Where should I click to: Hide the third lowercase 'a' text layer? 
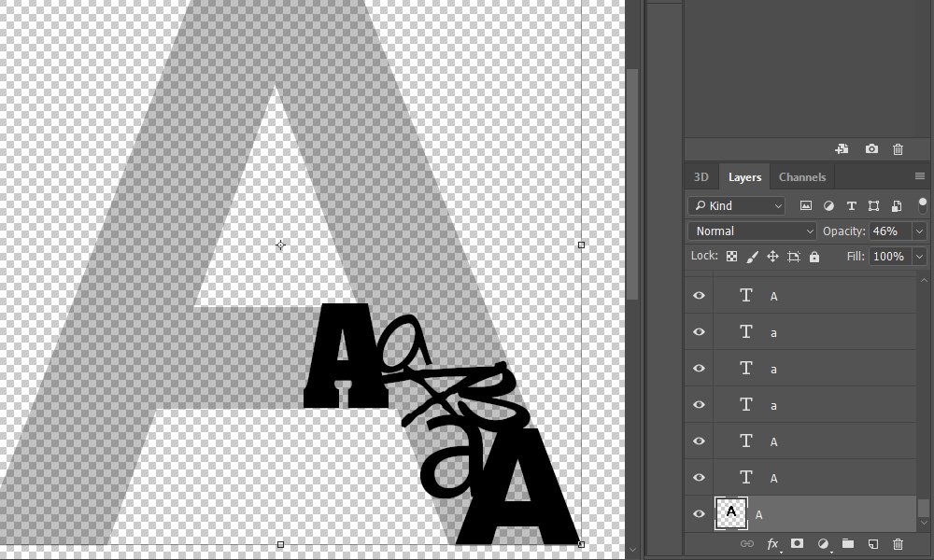click(700, 404)
